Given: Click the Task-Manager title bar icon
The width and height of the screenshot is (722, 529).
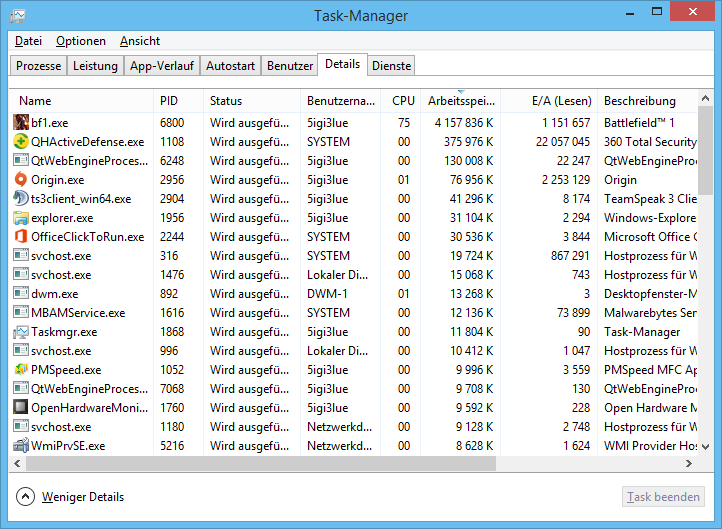Looking at the screenshot, I should click(18, 16).
